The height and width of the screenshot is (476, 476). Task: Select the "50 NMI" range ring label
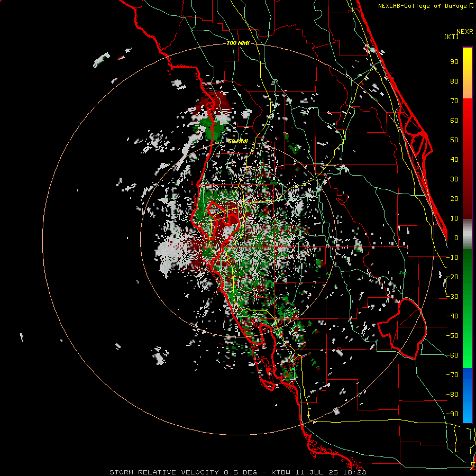tap(238, 141)
